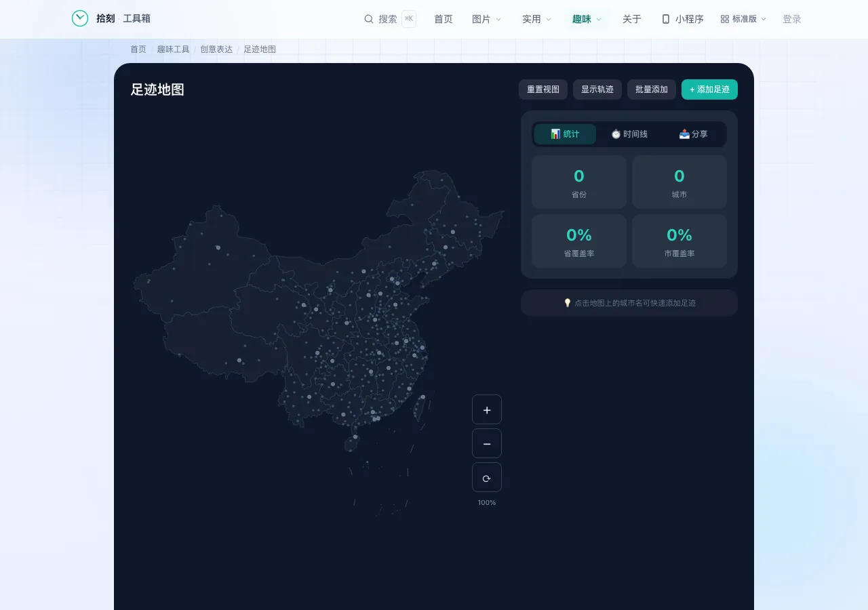
Task: Click 趣味工具 in the breadcrumb
Action: (174, 49)
